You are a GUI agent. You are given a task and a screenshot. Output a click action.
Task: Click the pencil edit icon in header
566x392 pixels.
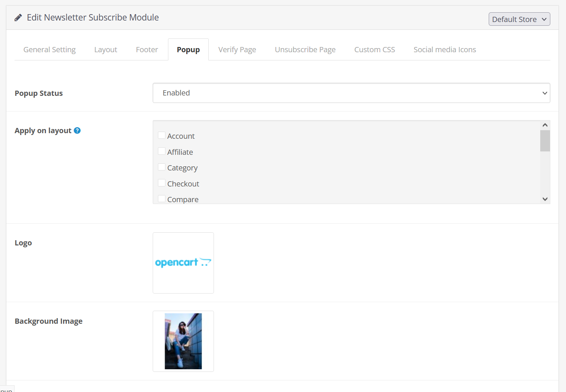point(18,18)
